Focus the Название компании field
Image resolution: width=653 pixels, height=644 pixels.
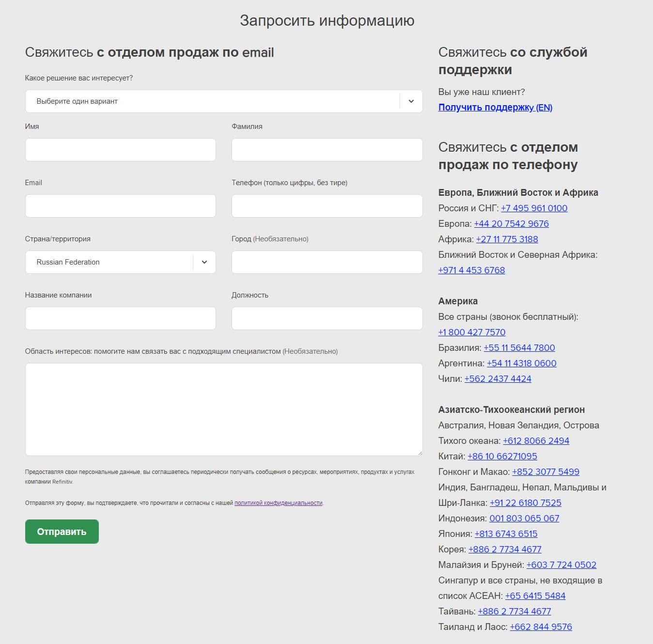(120, 318)
